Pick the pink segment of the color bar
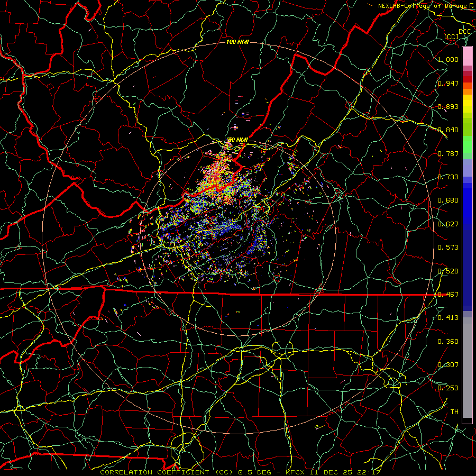The height and width of the screenshot is (476, 476). pyautogui.click(x=467, y=57)
